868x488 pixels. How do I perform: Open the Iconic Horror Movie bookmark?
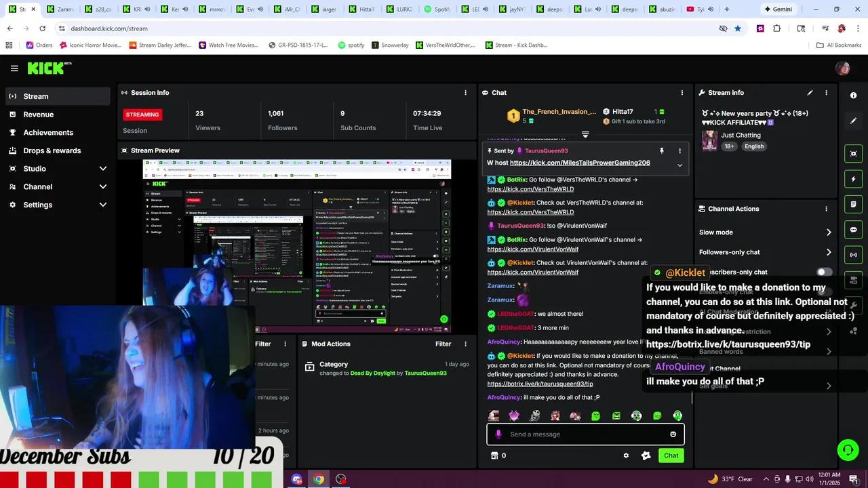click(x=90, y=45)
